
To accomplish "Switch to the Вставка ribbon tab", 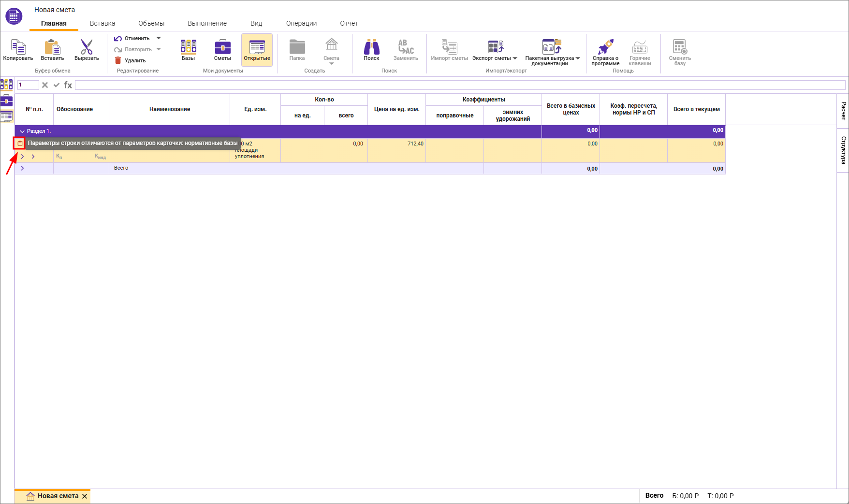I will coord(102,23).
